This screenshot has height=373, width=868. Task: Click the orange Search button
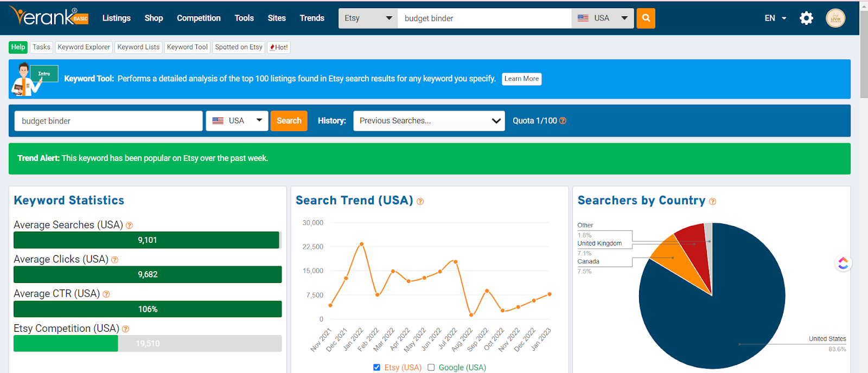pyautogui.click(x=289, y=121)
